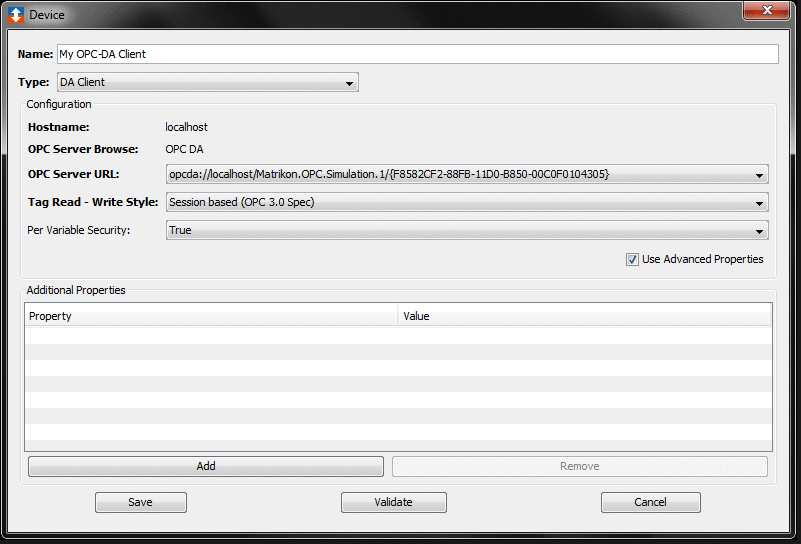This screenshot has height=544, width=801.
Task: Click the Additional Properties section label
Action: coord(76,290)
